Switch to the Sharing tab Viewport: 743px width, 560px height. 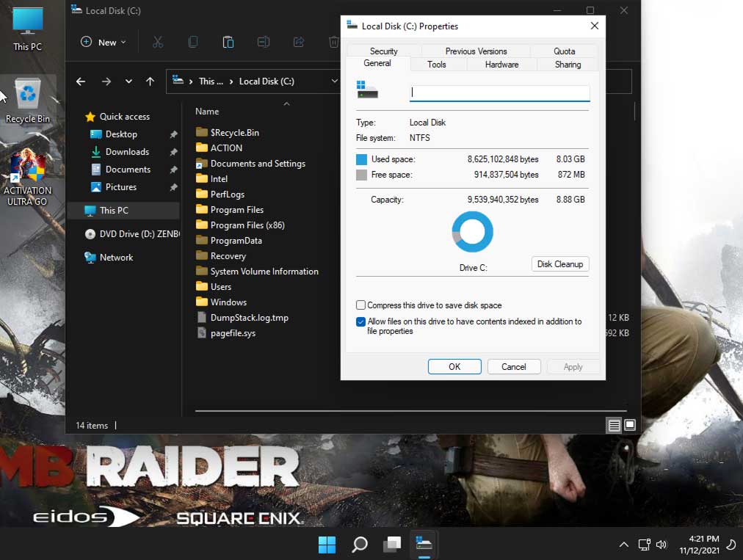tap(568, 65)
